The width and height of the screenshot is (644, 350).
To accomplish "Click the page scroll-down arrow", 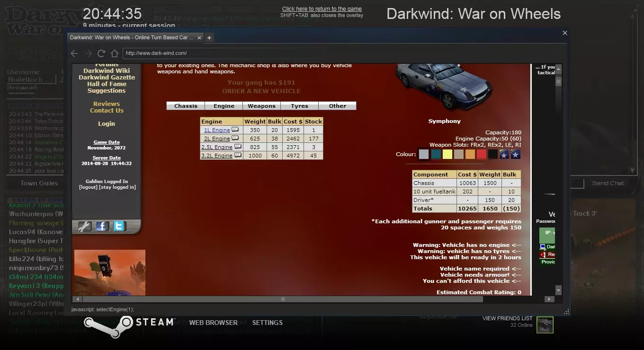I will [558, 290].
